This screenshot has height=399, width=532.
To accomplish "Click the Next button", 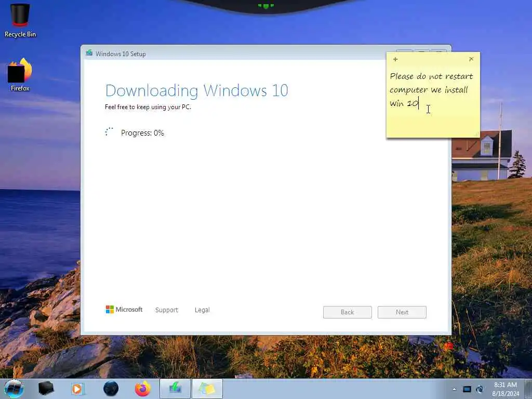I will click(402, 312).
